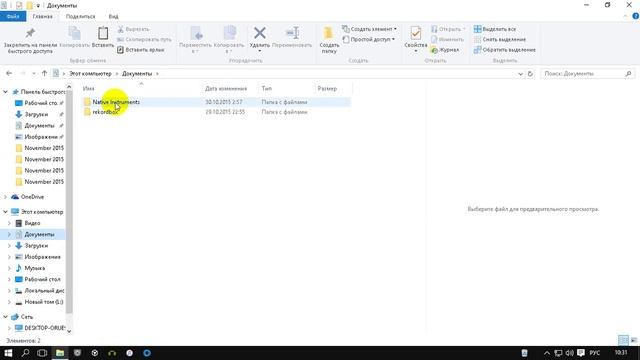The image size is (640, 360).
Task: Click Открыть in ribbon
Action: [447, 29]
